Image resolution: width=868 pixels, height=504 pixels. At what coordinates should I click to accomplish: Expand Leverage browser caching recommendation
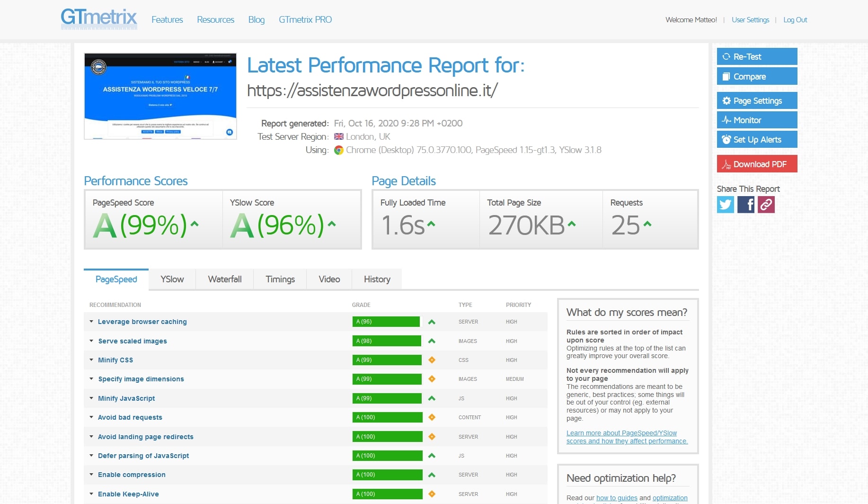click(142, 322)
